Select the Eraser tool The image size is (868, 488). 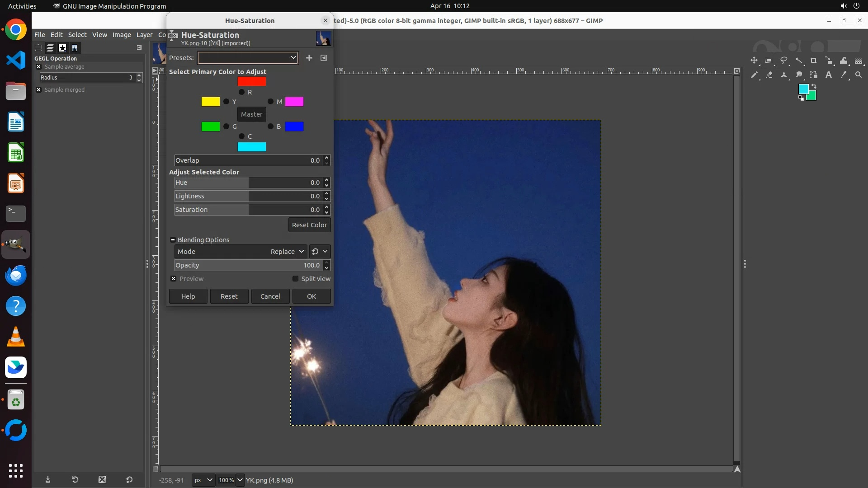(769, 75)
